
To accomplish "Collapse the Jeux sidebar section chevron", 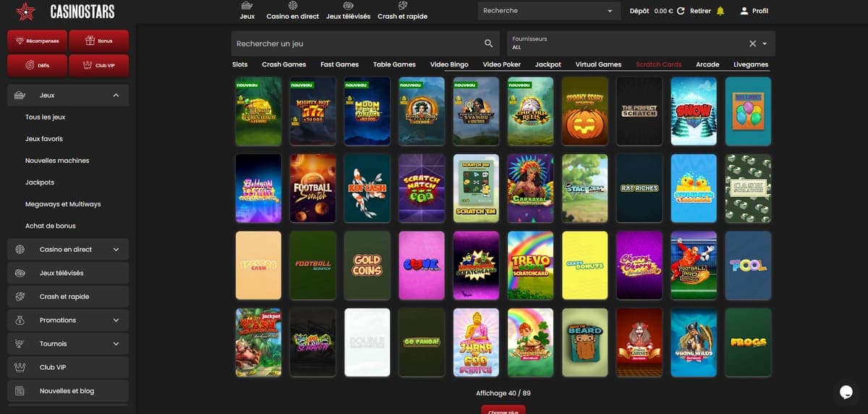I will pyautogui.click(x=116, y=96).
